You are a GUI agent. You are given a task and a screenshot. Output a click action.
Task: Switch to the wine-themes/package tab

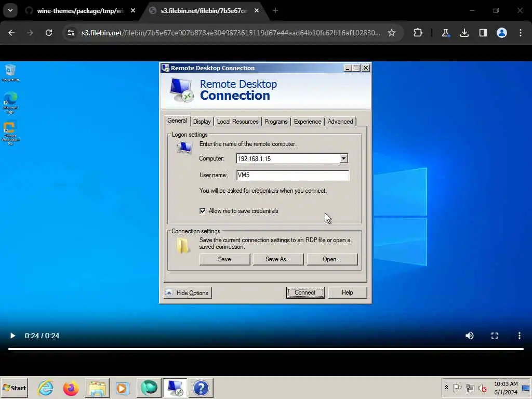(x=81, y=11)
